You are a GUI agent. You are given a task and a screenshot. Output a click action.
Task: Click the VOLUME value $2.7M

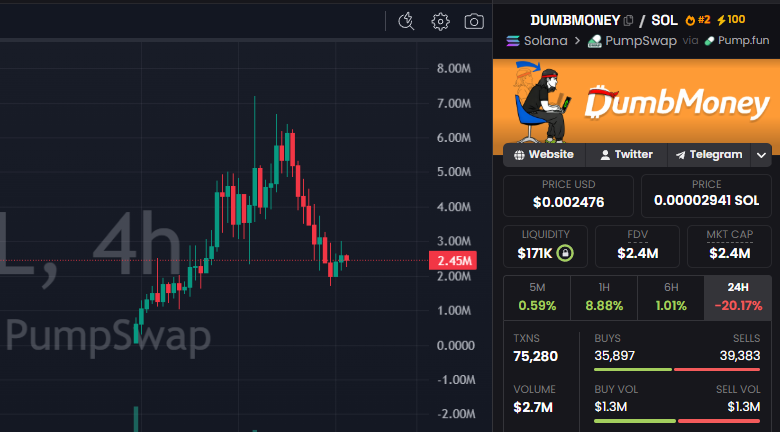tap(533, 407)
